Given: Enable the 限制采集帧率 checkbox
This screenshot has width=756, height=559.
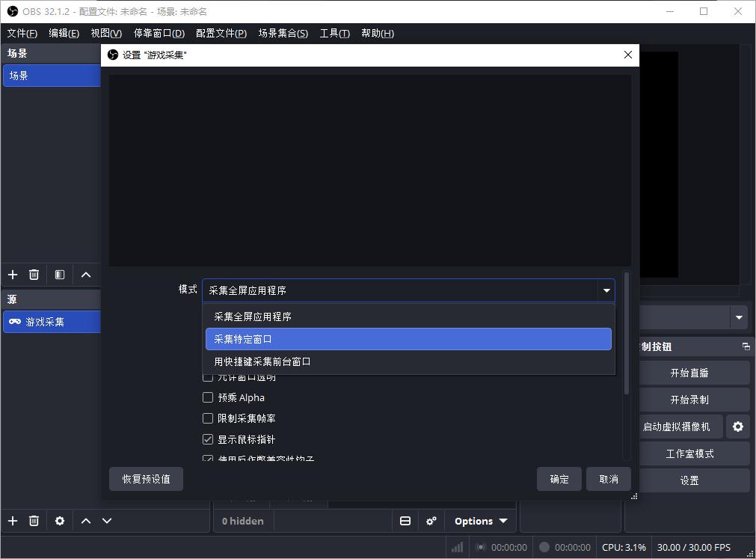Looking at the screenshot, I should click(x=208, y=418).
